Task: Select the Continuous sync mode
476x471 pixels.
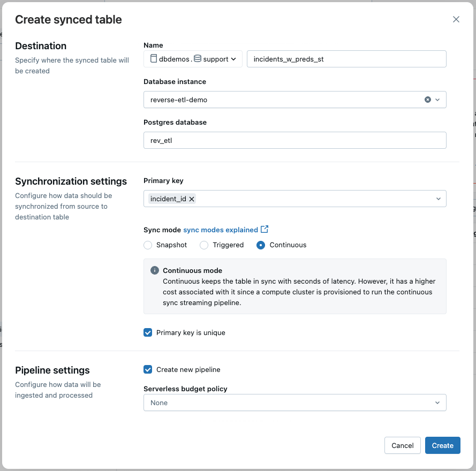Action: coord(261,245)
